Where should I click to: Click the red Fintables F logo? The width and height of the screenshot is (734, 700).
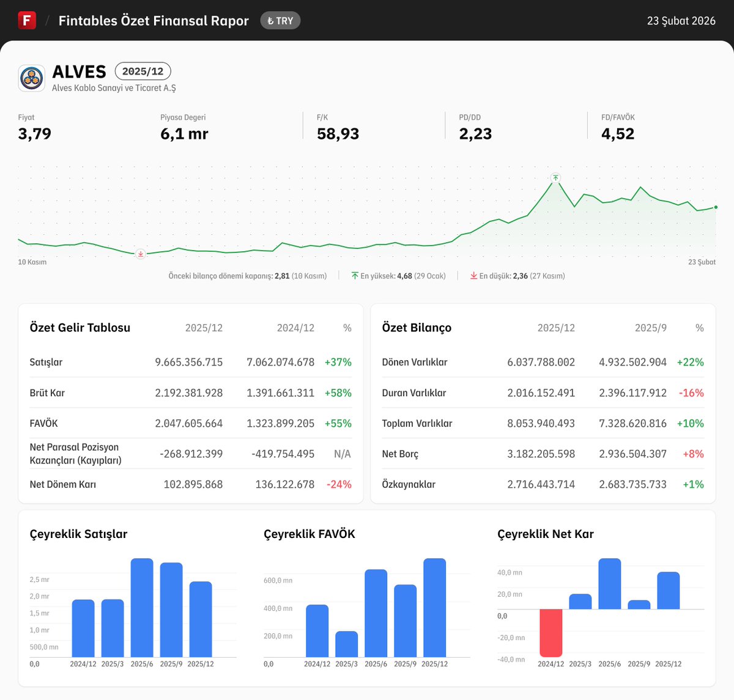pyautogui.click(x=27, y=20)
